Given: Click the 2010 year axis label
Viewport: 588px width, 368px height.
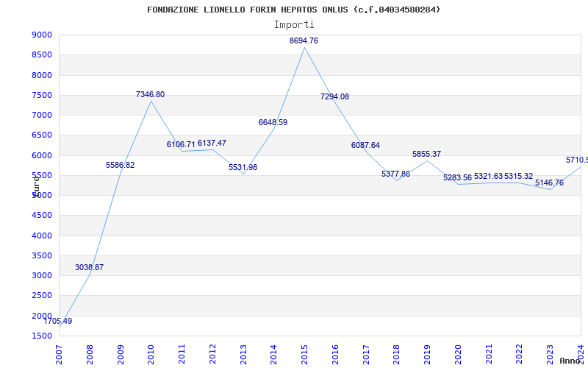Looking at the screenshot, I should [x=151, y=355].
